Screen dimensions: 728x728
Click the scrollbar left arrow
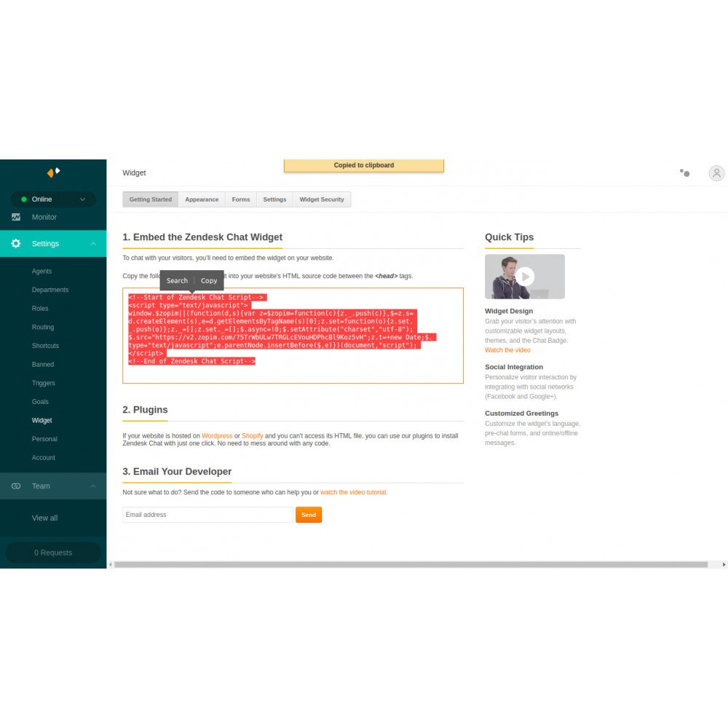click(x=111, y=565)
